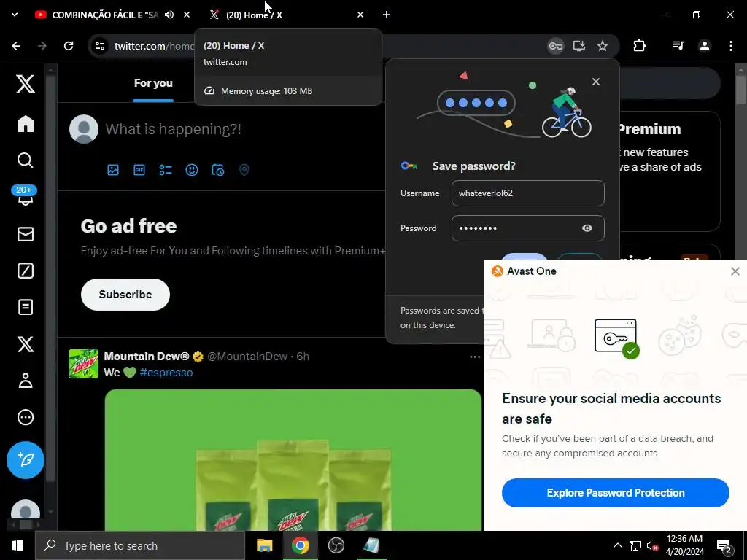The height and width of the screenshot is (560, 747).
Task: Open OBS Studio from taskbar
Action: click(x=336, y=545)
